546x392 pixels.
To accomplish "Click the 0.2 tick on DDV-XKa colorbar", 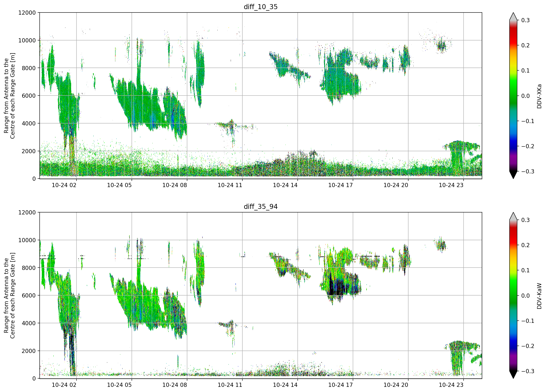I will pos(525,45).
